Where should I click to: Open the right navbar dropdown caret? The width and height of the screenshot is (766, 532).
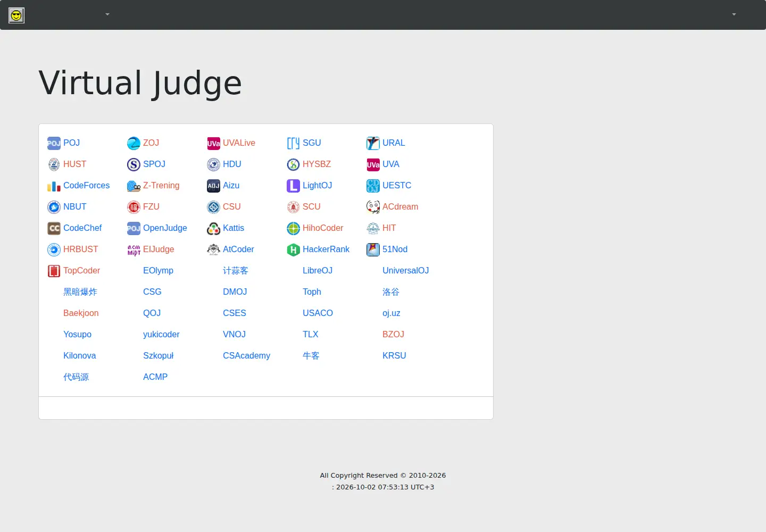(734, 14)
